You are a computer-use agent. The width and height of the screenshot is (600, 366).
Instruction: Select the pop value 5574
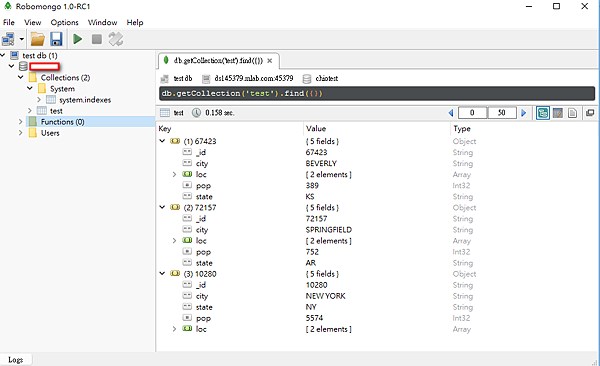coord(314,318)
